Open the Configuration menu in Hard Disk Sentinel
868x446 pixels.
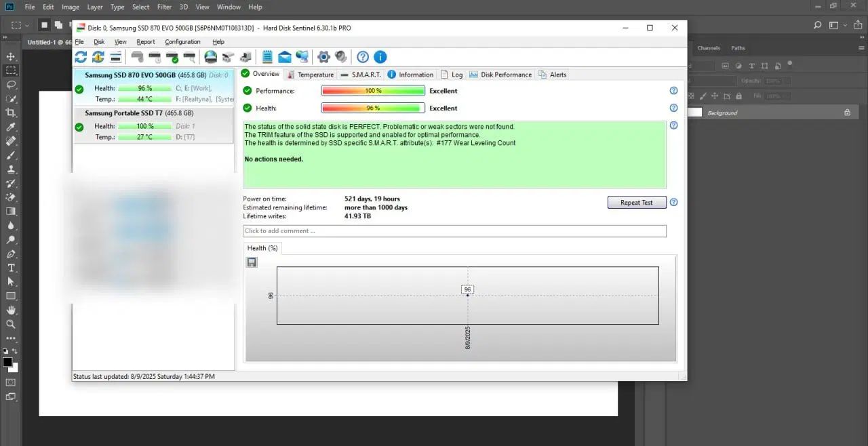click(x=183, y=42)
